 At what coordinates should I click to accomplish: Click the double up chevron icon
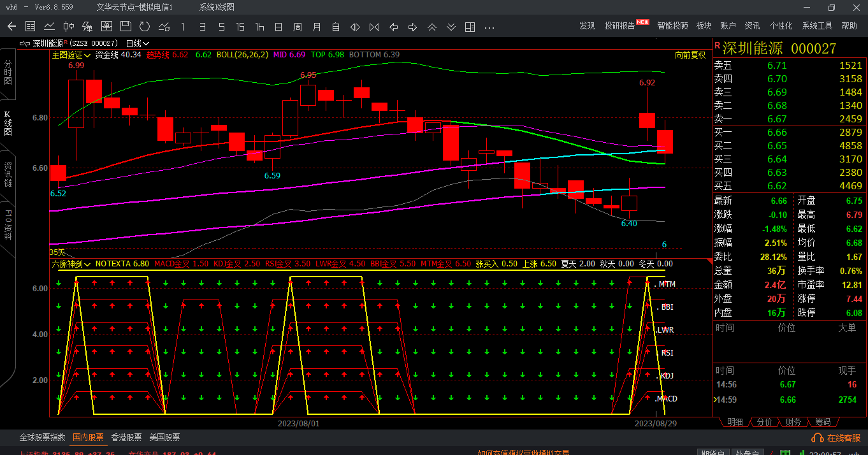(431, 26)
